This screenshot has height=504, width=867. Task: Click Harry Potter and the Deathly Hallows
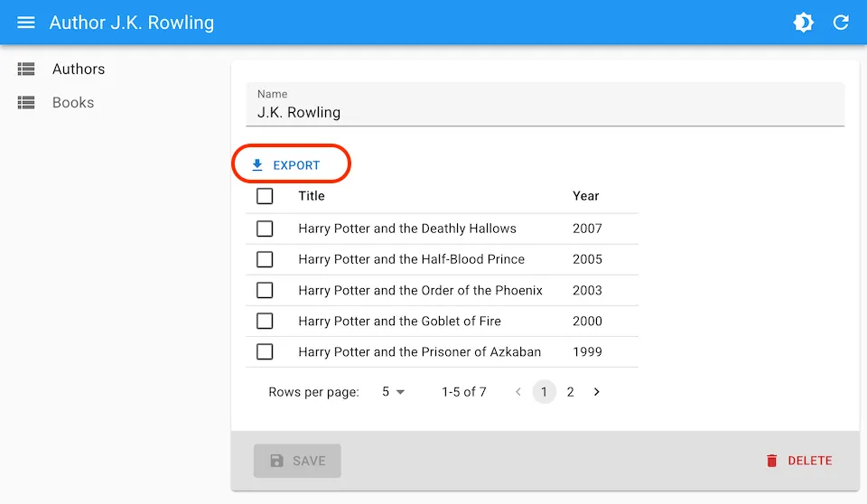[407, 229]
